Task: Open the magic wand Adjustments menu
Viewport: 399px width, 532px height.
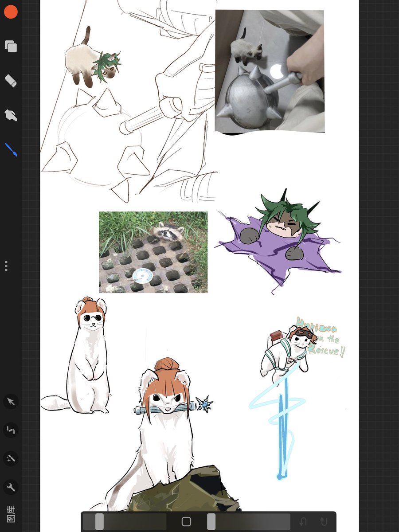Action: 11,459
